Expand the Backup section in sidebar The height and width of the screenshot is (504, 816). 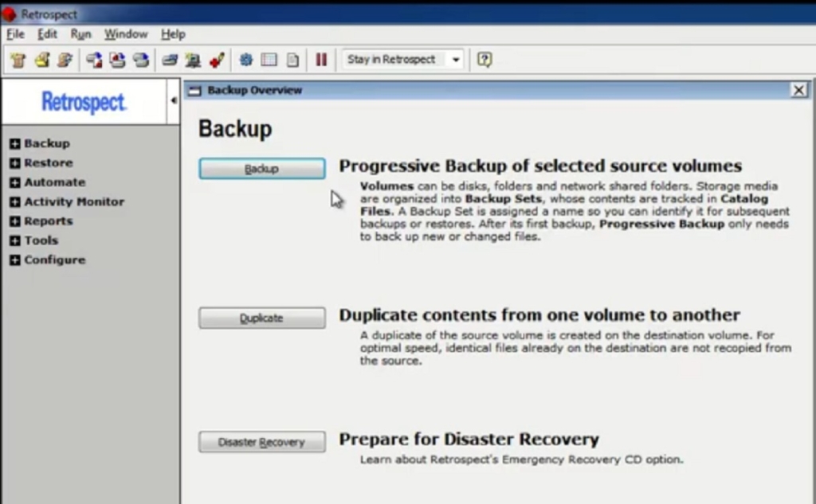click(x=14, y=144)
